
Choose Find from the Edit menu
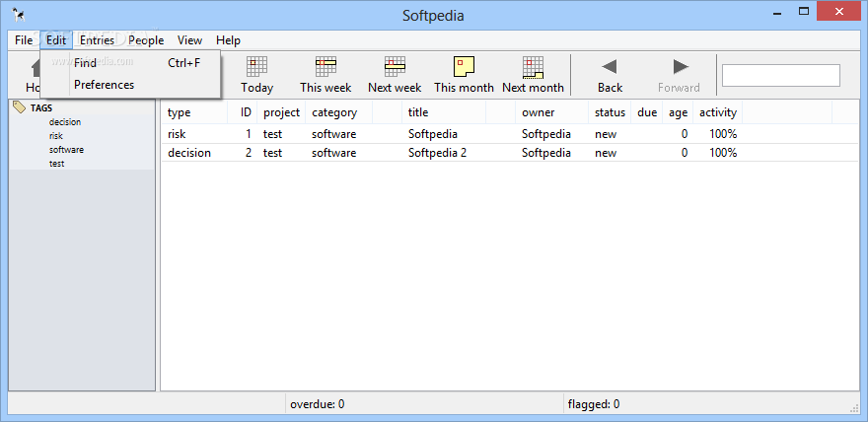(x=130, y=63)
